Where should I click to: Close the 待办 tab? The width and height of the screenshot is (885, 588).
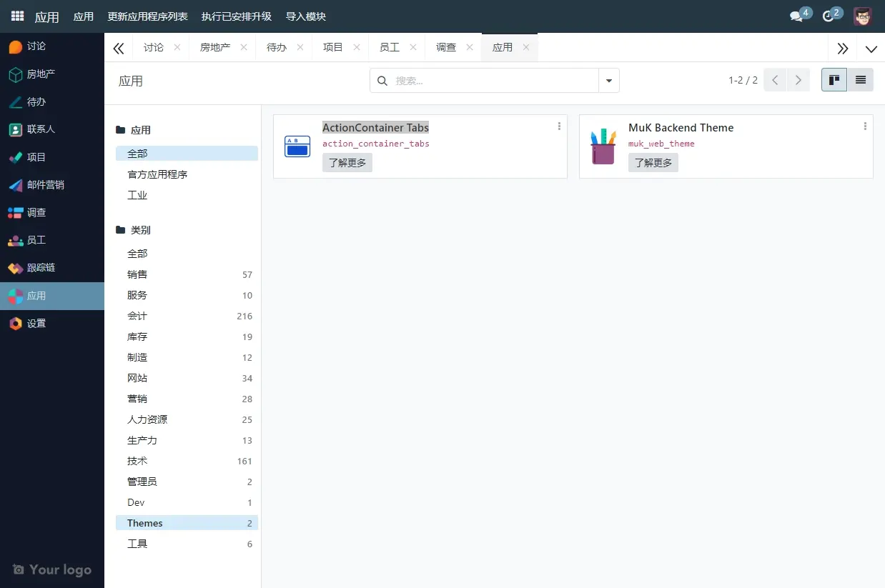click(x=300, y=47)
